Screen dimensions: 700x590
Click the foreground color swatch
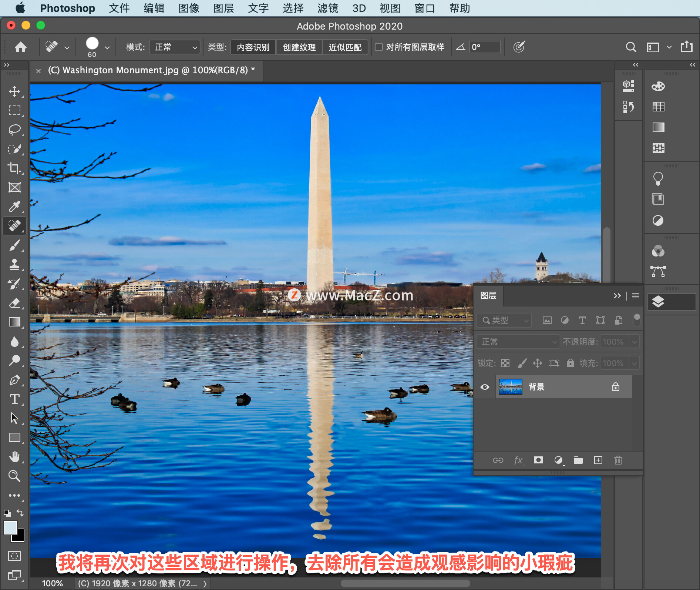coord(10,527)
